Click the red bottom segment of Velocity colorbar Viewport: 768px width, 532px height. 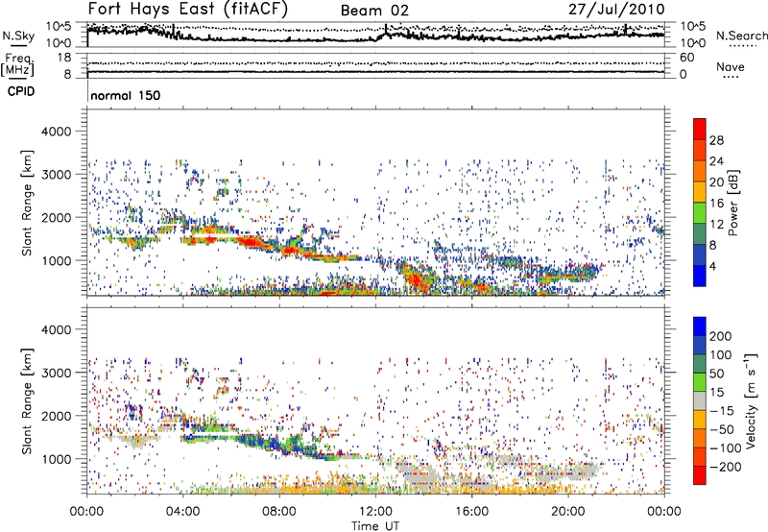pyautogui.click(x=700, y=475)
